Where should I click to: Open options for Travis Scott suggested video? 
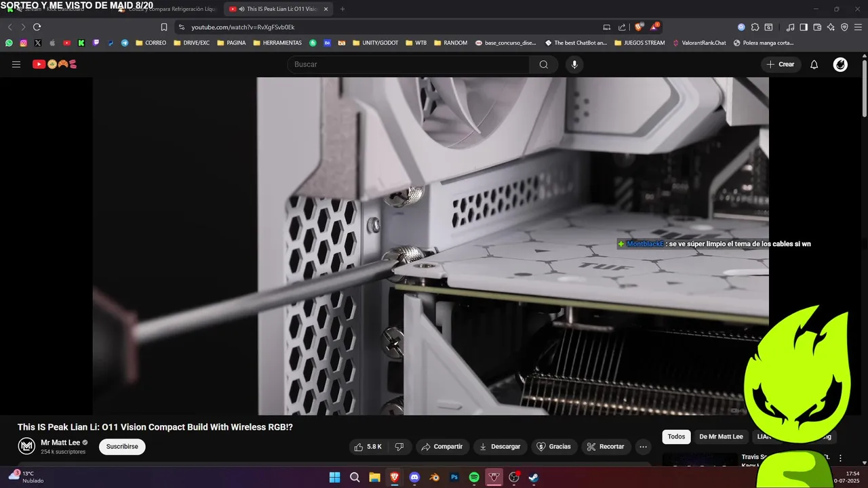click(x=840, y=458)
